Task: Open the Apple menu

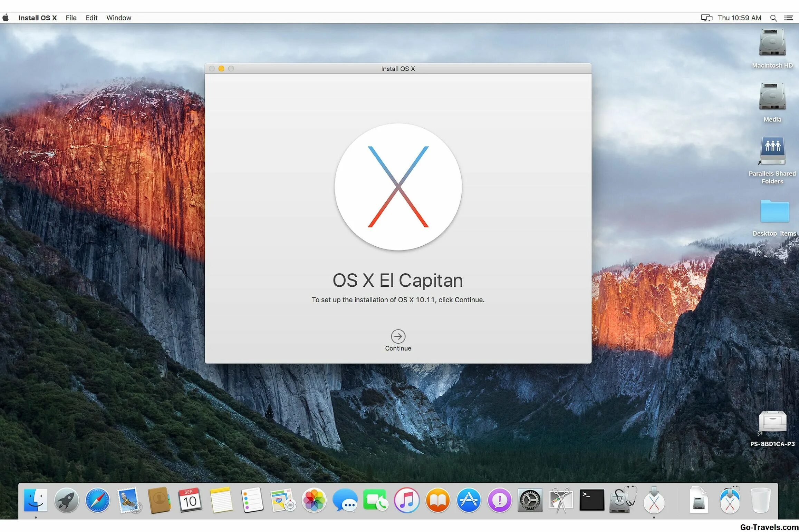Action: [6, 18]
